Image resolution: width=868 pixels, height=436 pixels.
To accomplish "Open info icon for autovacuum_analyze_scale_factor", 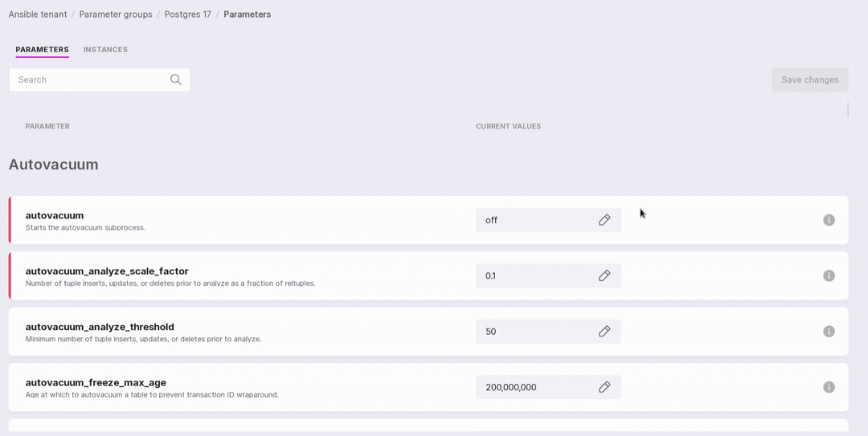I will tap(829, 275).
